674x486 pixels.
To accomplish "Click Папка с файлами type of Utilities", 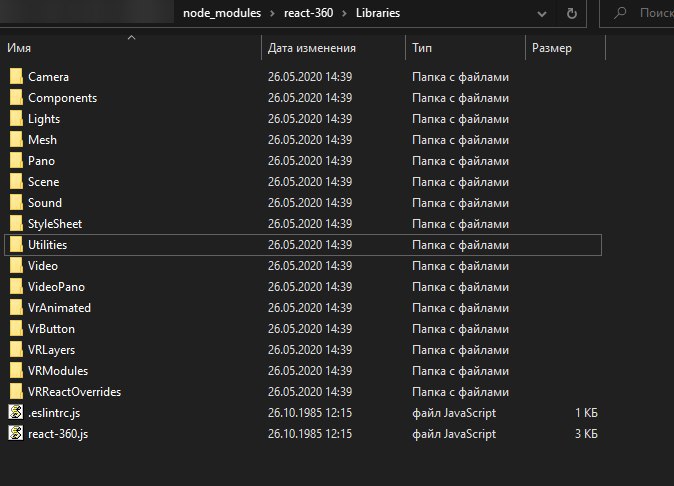I will (x=460, y=245).
